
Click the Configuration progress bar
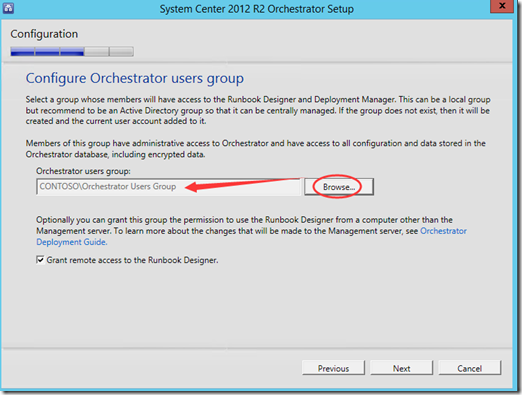(x=72, y=52)
